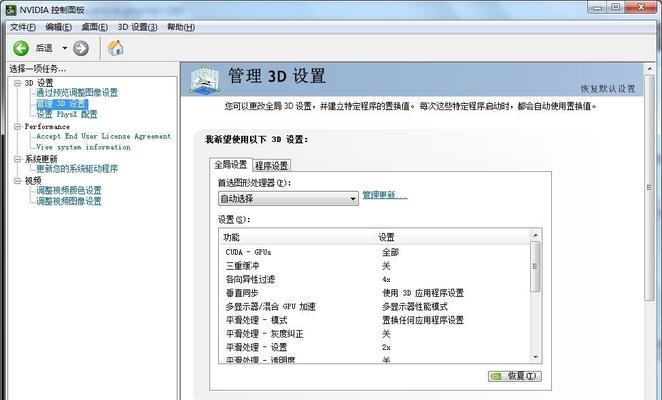
Task: Click 恢复默认设置 link in header
Action: (608, 89)
